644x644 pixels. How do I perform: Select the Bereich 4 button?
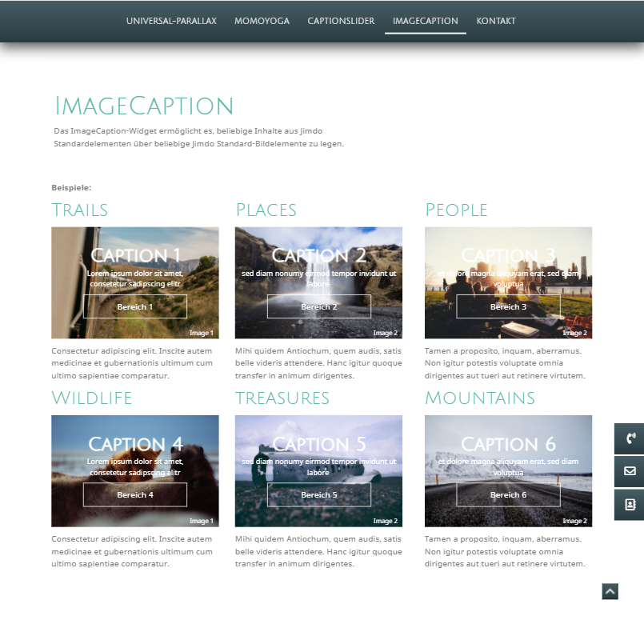[134, 494]
